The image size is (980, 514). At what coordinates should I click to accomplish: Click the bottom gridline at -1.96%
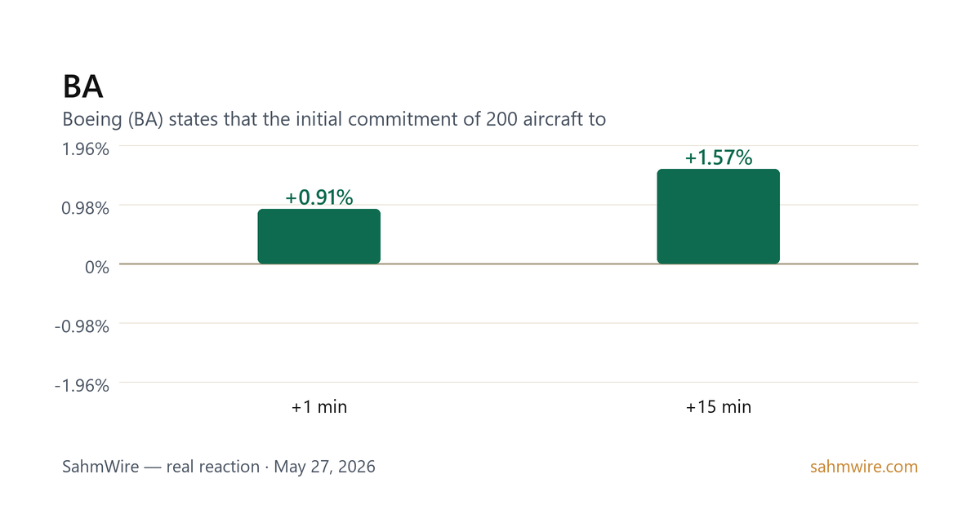click(x=519, y=382)
